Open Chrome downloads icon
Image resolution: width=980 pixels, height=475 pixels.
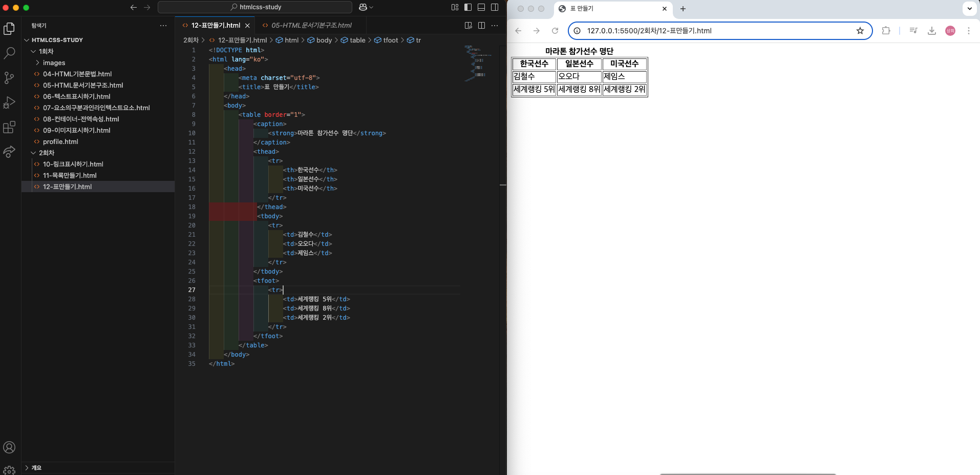[x=932, y=31]
